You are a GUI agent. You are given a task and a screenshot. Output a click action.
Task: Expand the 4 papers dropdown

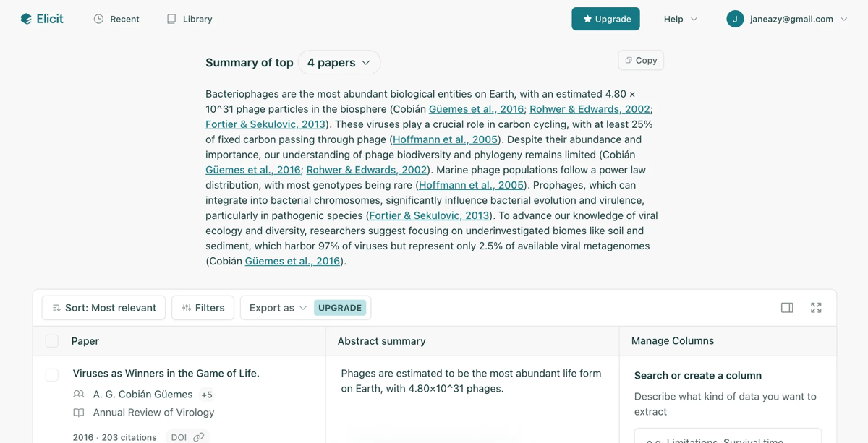coord(339,63)
